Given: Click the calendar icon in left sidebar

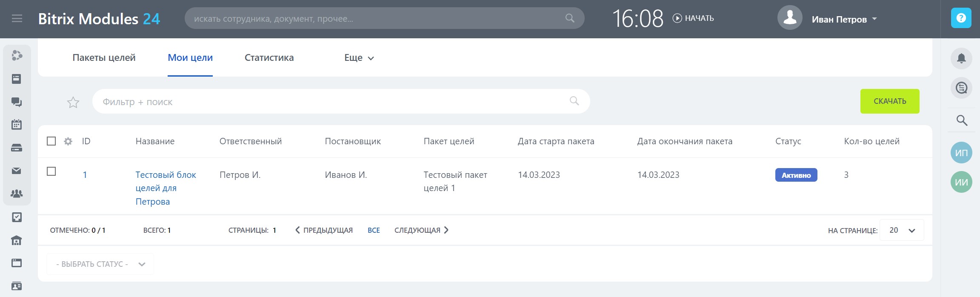Looking at the screenshot, I should click(17, 125).
